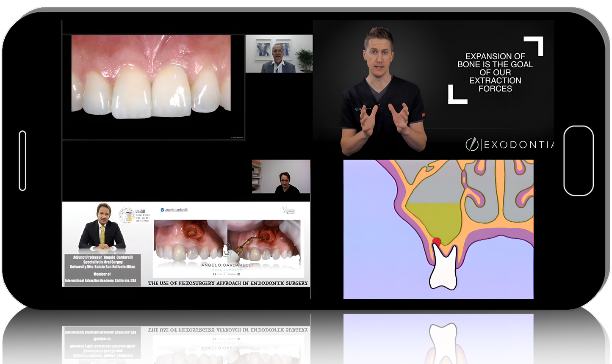The image size is (612, 364).
Task: Click the presenter in black scrubs video
Action: point(381,93)
